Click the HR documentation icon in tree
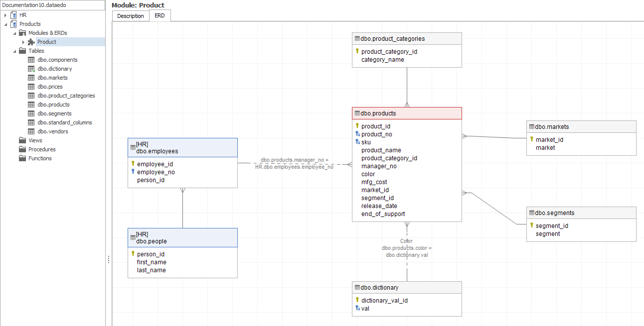 point(13,15)
